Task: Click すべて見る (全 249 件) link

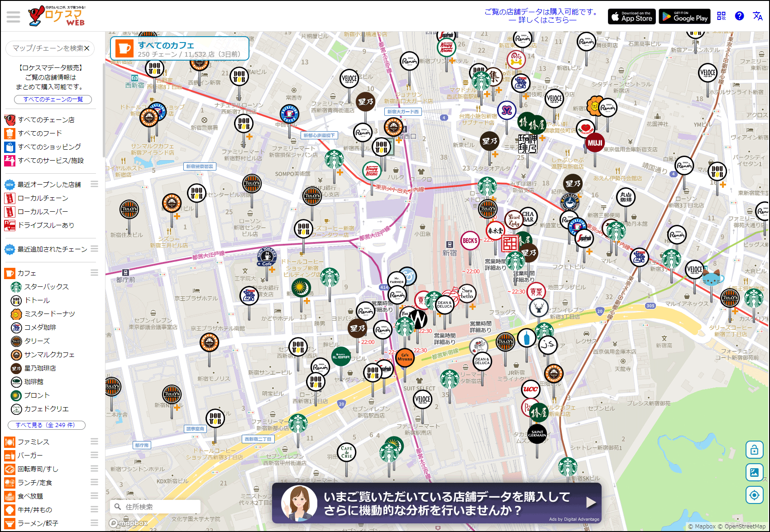Action: [x=47, y=425]
